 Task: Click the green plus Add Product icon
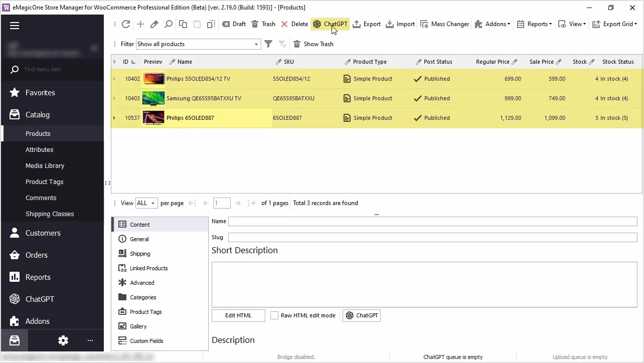coord(140,24)
